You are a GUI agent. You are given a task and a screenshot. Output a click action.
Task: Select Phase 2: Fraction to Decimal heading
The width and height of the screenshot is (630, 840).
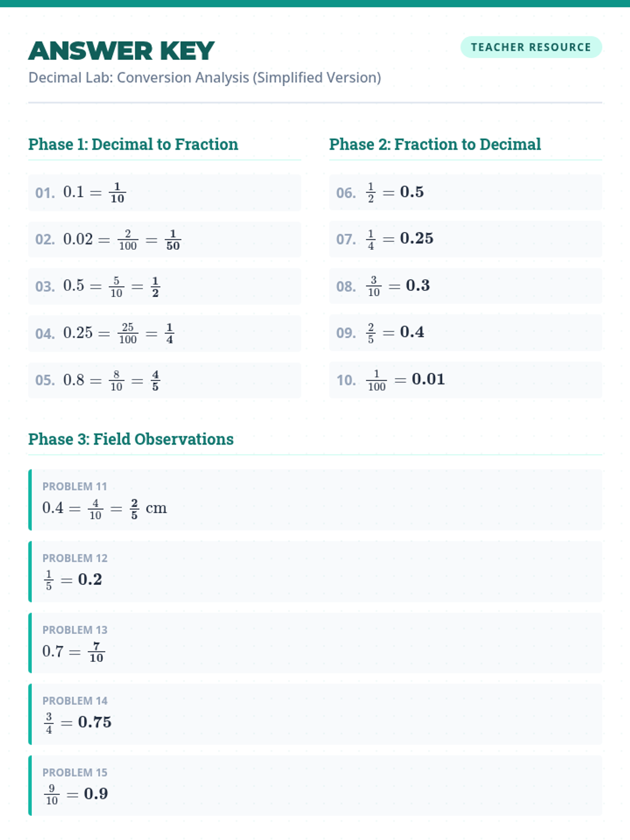(435, 144)
